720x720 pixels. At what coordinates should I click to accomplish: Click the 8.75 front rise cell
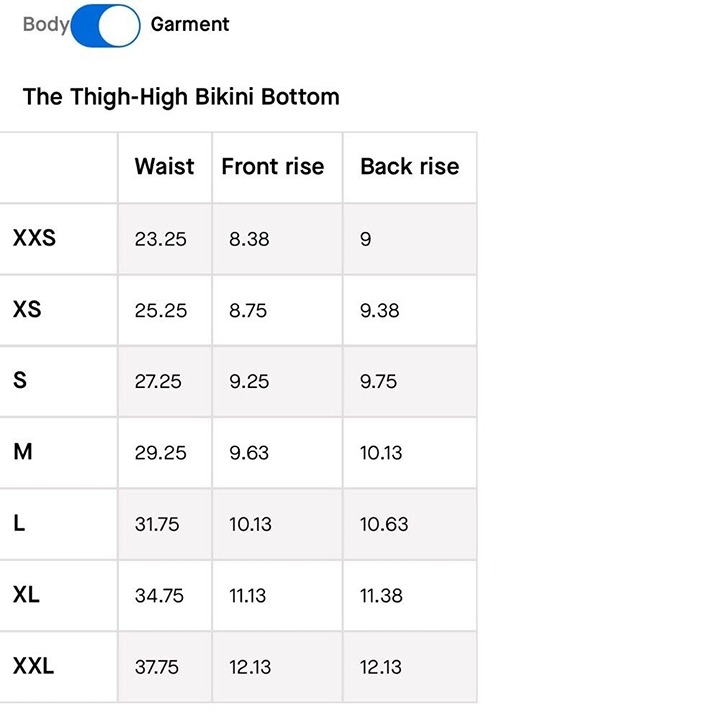[x=248, y=311]
